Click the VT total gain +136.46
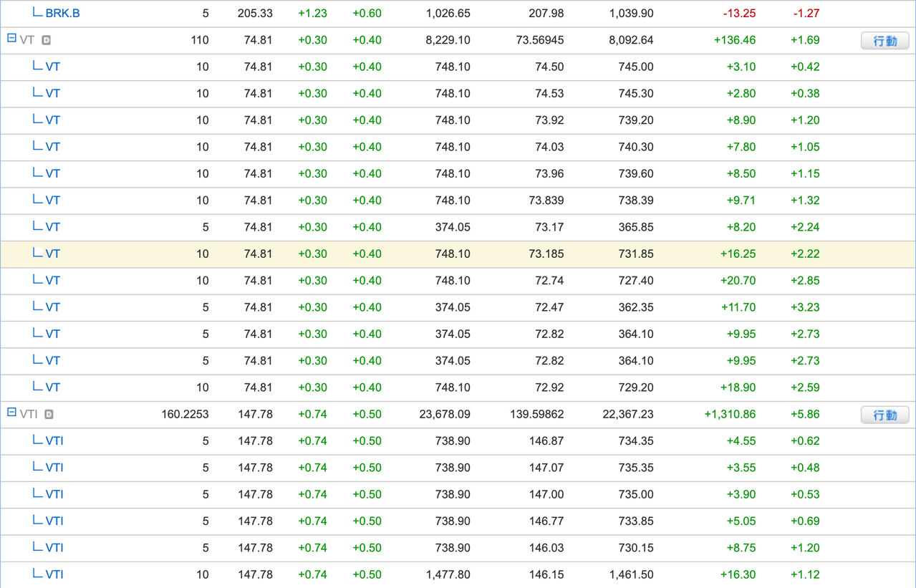This screenshot has height=588, width=916. [735, 40]
